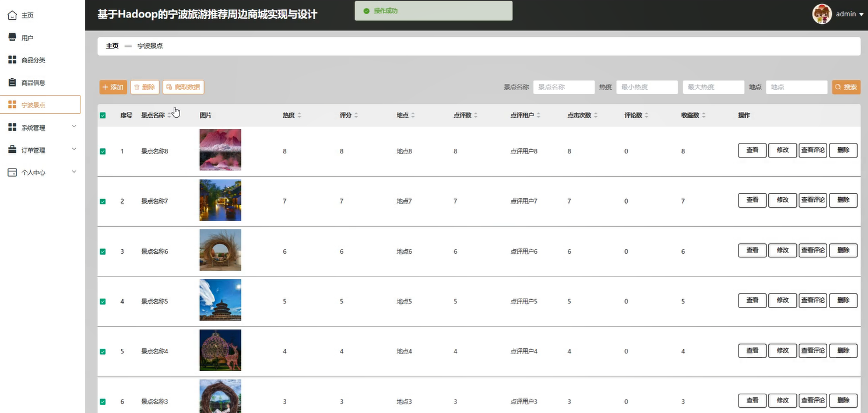This screenshot has height=413, width=868.
Task: Uncheck the row for 景点名称8
Action: [103, 151]
